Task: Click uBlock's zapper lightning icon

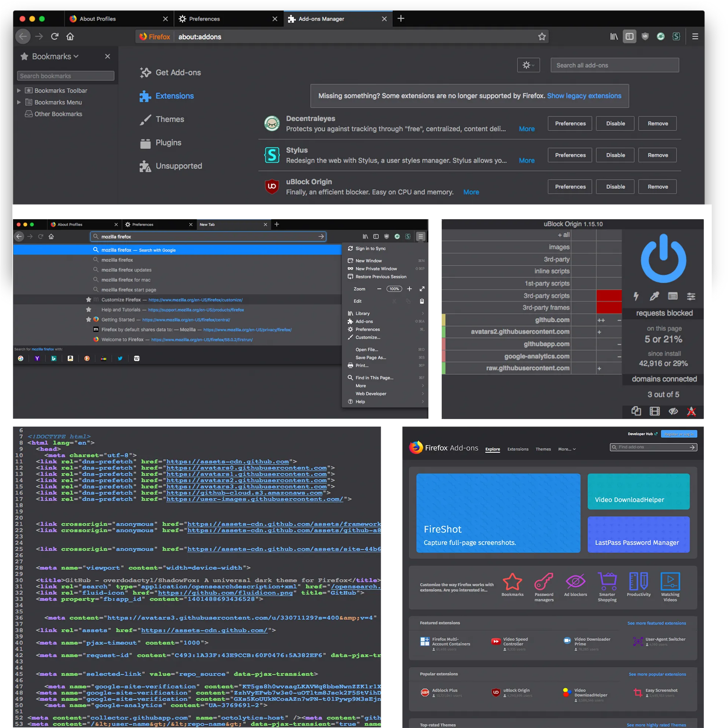Action: pos(636,296)
